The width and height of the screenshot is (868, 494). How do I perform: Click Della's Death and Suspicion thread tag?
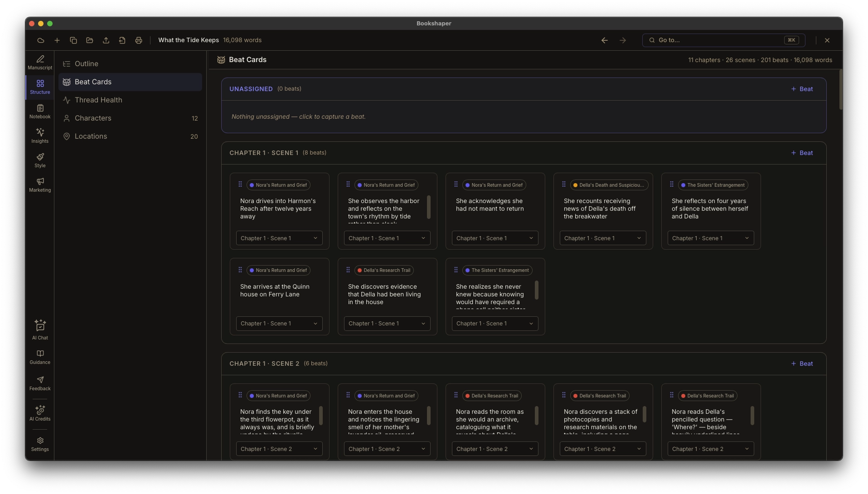[609, 185]
